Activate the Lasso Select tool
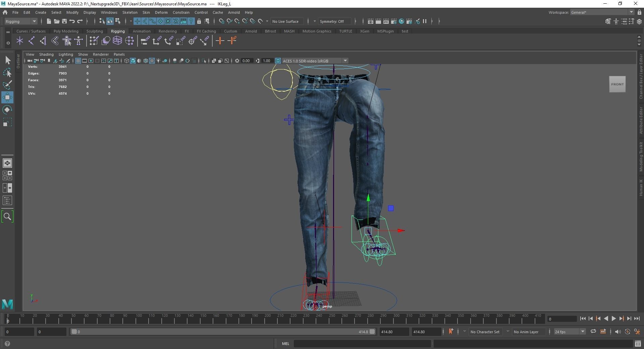 click(7, 72)
